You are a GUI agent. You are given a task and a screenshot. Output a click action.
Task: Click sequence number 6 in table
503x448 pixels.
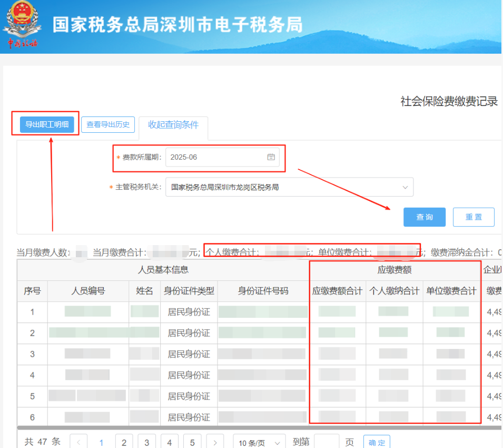[x=33, y=417]
